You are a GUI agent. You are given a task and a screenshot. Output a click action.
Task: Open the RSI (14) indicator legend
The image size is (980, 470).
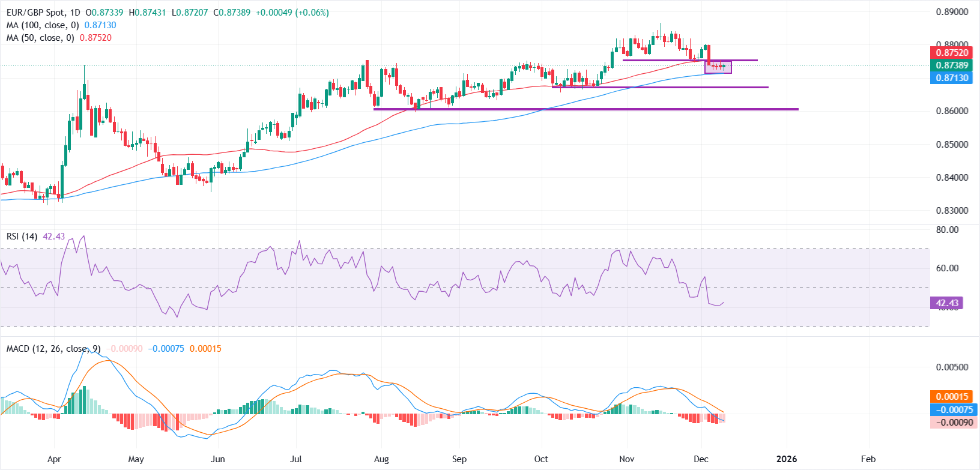[22, 237]
